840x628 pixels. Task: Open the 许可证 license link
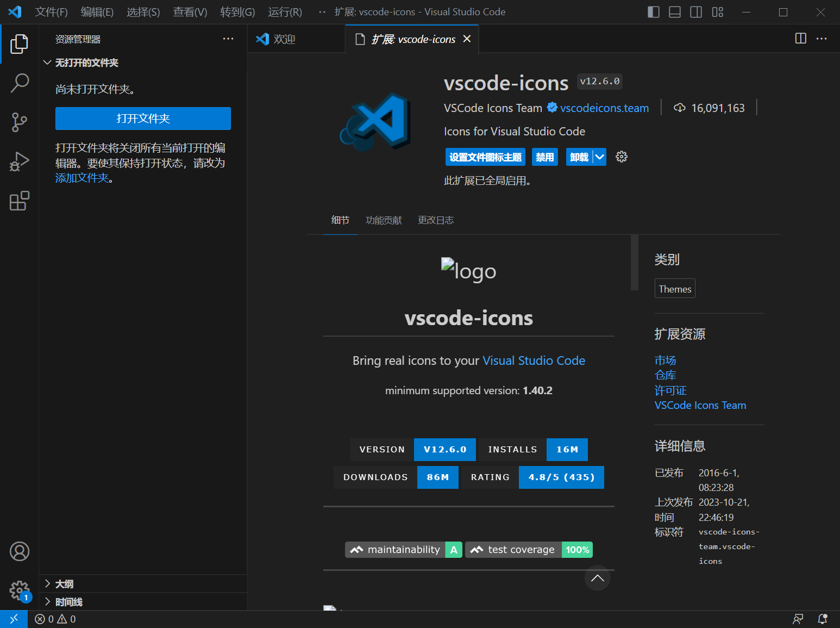click(x=670, y=390)
